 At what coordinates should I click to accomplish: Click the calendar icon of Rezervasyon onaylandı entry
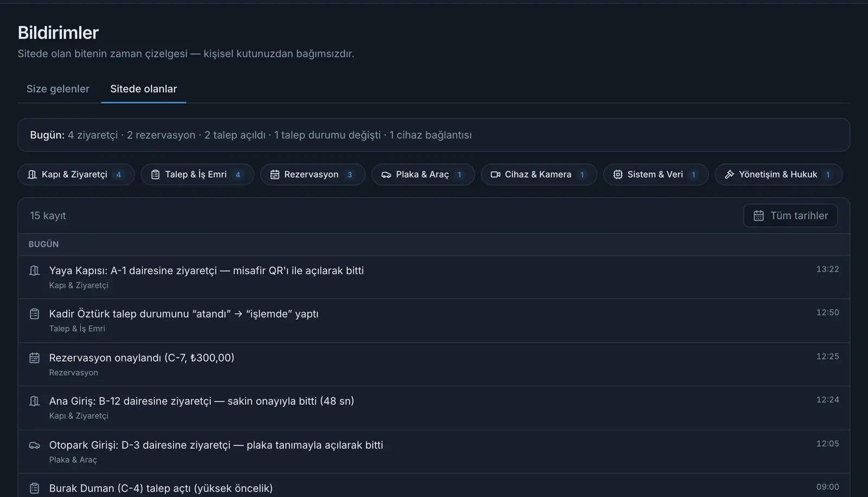(x=34, y=358)
